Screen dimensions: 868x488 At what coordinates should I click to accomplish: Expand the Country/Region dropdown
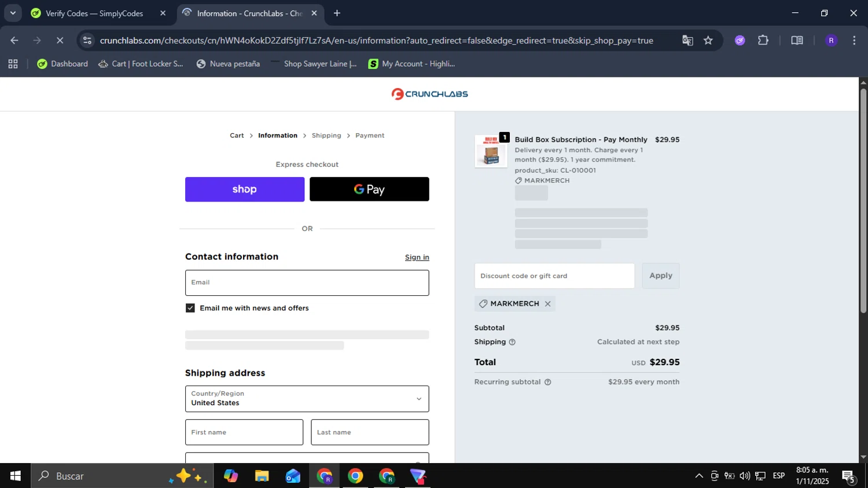point(307,399)
